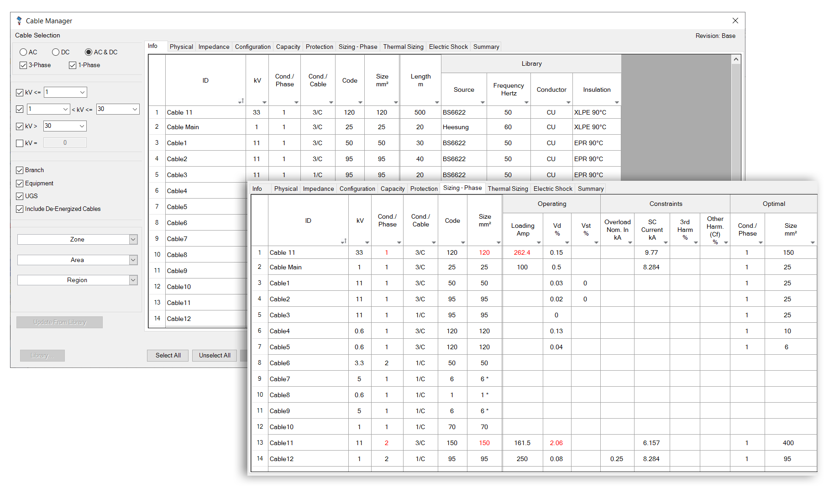Enable the kV = checkbox
834x504 pixels.
(x=20, y=142)
